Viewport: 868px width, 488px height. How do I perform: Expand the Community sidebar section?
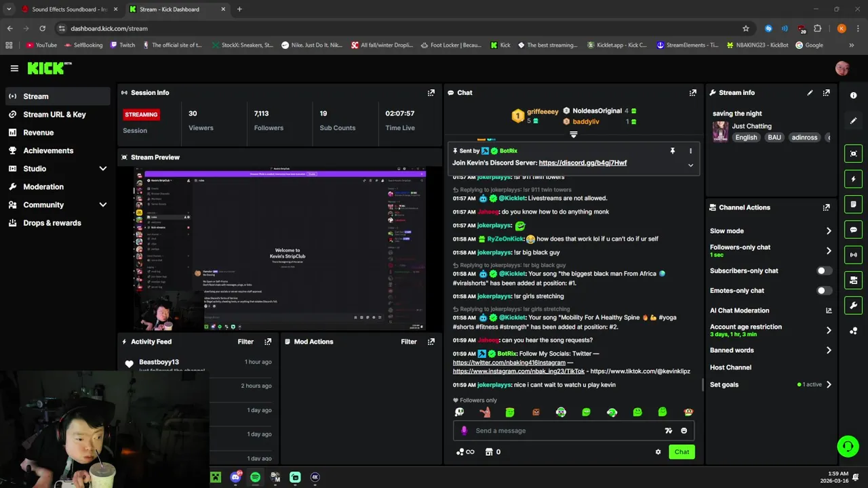[103, 205]
